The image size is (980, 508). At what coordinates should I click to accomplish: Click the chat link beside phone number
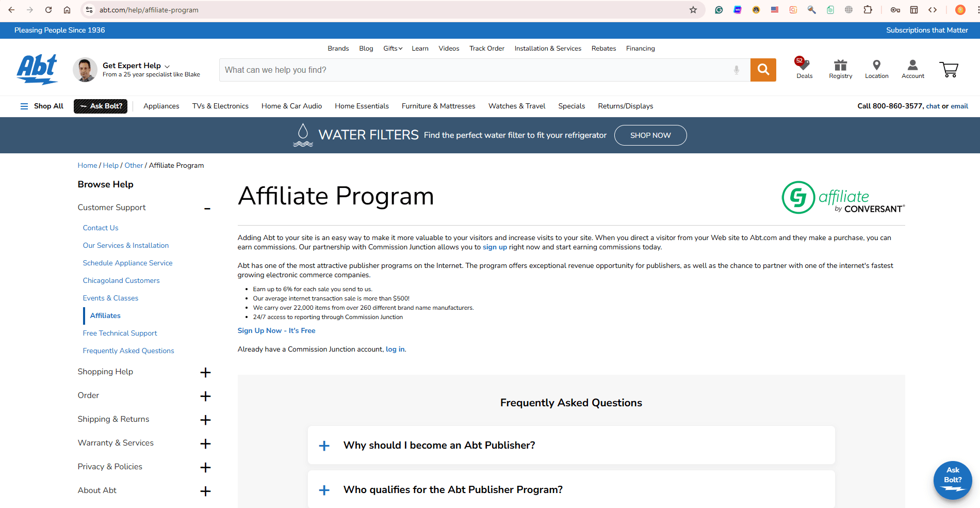(x=933, y=106)
